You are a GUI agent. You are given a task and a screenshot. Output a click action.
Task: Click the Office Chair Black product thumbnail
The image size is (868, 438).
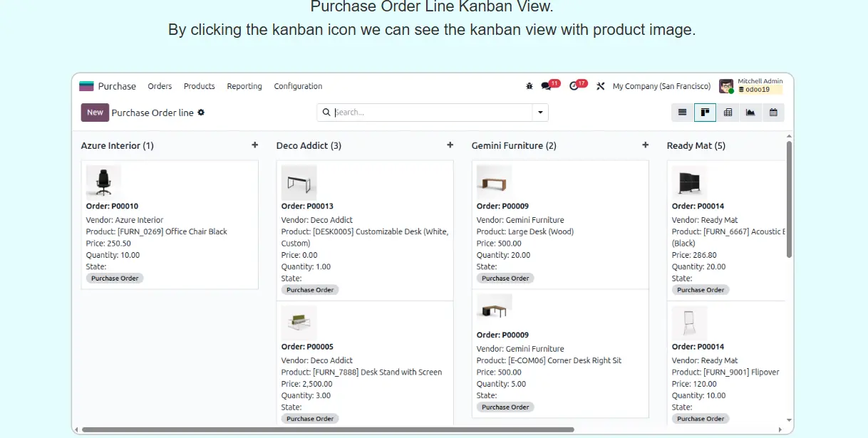tap(104, 182)
